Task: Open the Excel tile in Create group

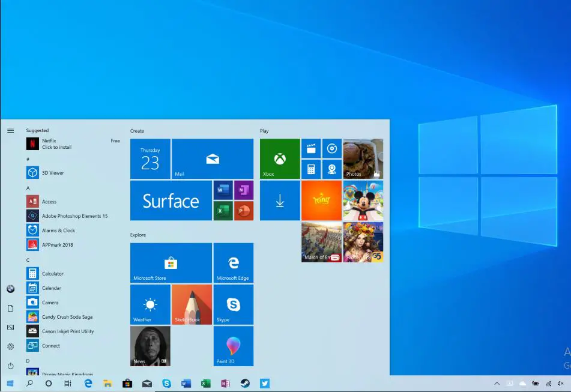Action: point(223,211)
